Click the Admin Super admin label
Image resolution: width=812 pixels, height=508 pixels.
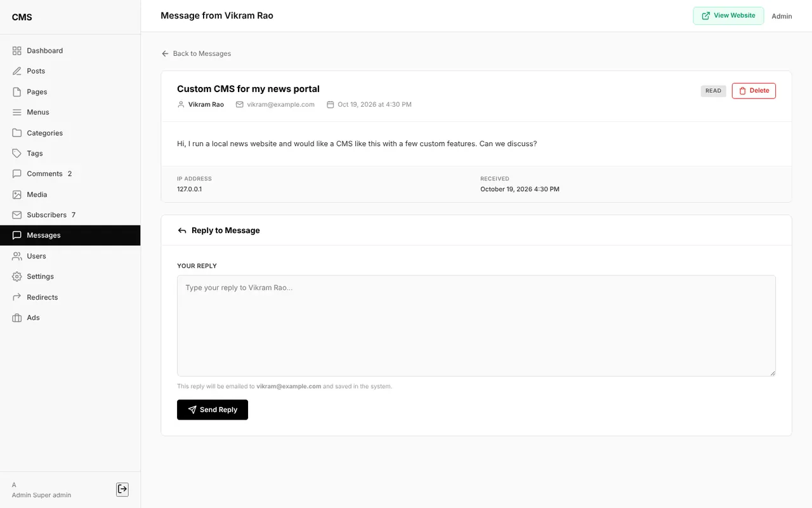tap(41, 495)
